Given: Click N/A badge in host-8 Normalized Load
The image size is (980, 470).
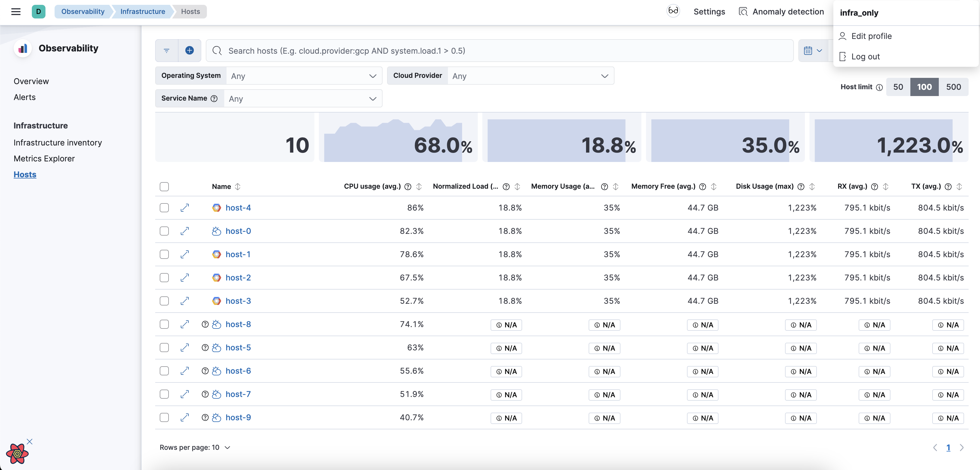Looking at the screenshot, I should [x=506, y=325].
